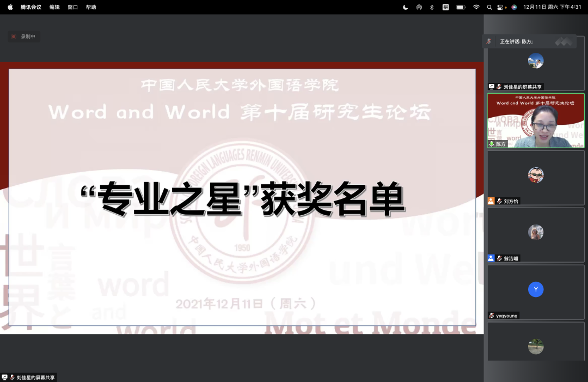This screenshot has width=588, height=382.
Task: Select 翁洁嵋 participant avatar
Action: pyautogui.click(x=536, y=232)
